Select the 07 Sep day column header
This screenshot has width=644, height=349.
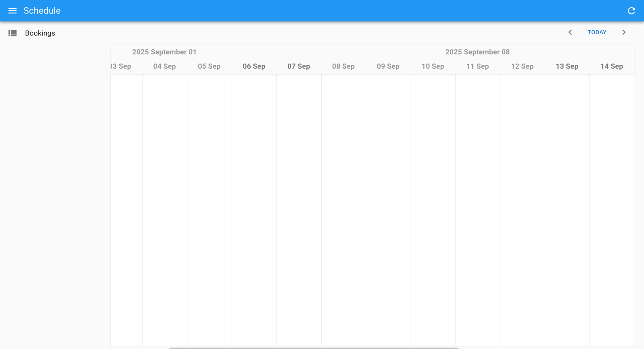click(x=298, y=66)
